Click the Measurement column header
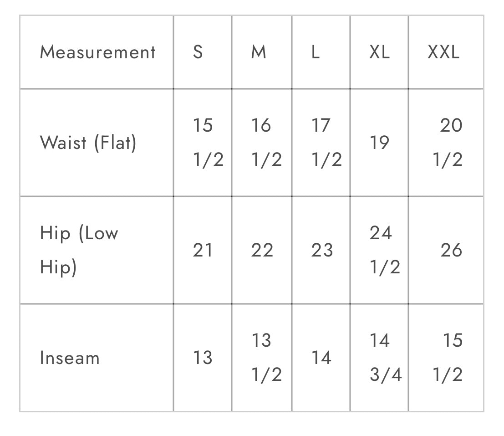504x436 pixels. [98, 52]
